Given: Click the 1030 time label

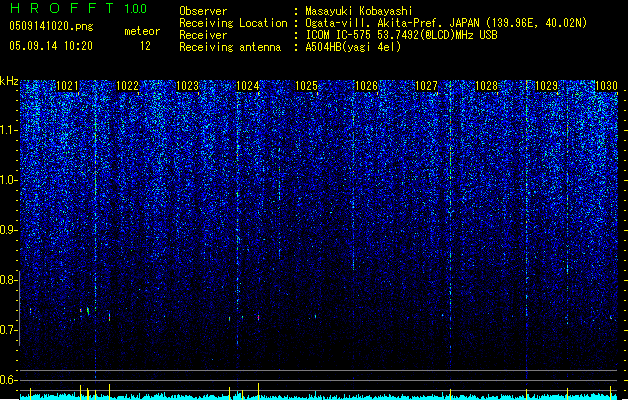Looking at the screenshot, I should tap(606, 86).
